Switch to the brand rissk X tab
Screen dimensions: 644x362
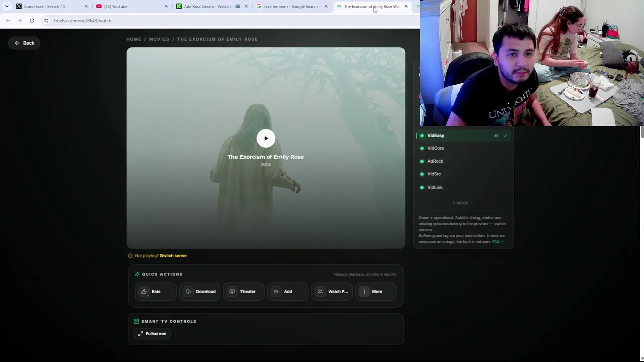coord(50,6)
